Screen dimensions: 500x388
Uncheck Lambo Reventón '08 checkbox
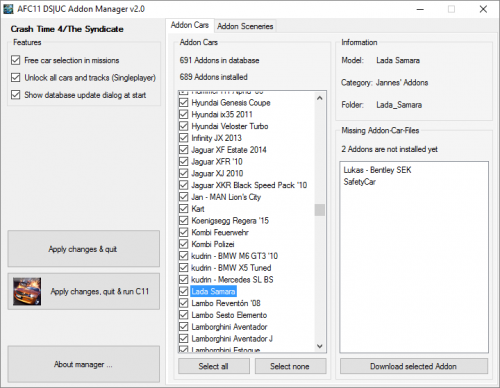184,303
